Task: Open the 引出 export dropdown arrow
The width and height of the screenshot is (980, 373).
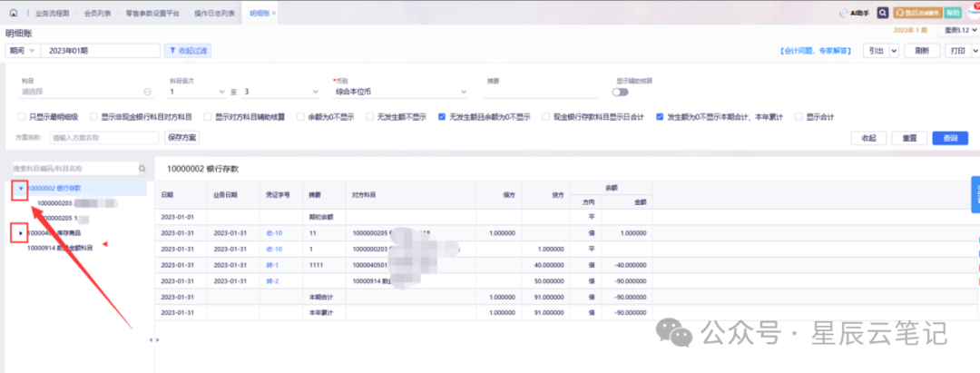Action: pyautogui.click(x=894, y=51)
